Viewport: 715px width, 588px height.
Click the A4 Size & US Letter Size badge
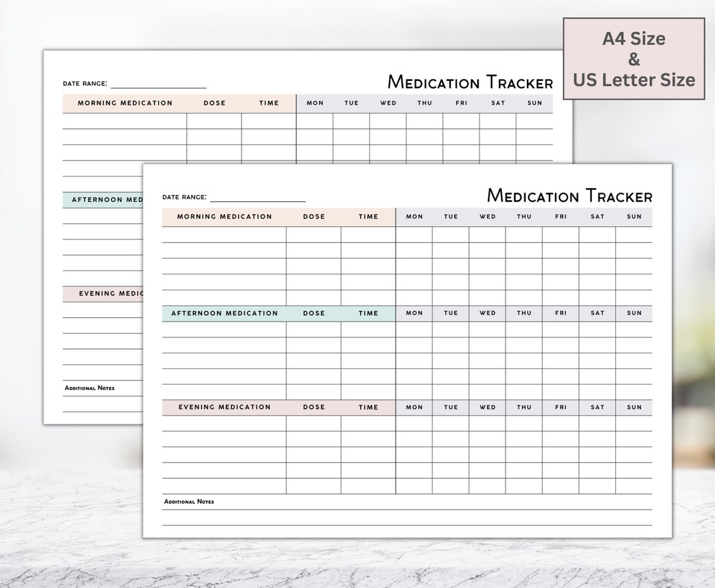(635, 59)
